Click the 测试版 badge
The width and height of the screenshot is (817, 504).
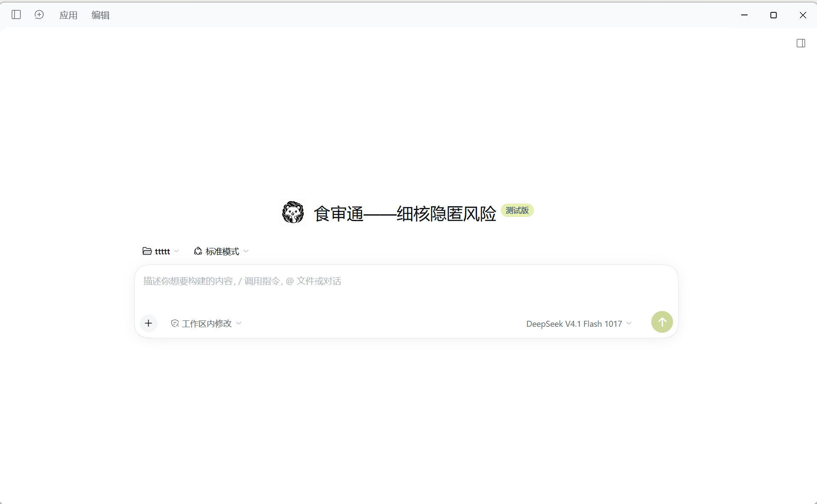pos(517,210)
